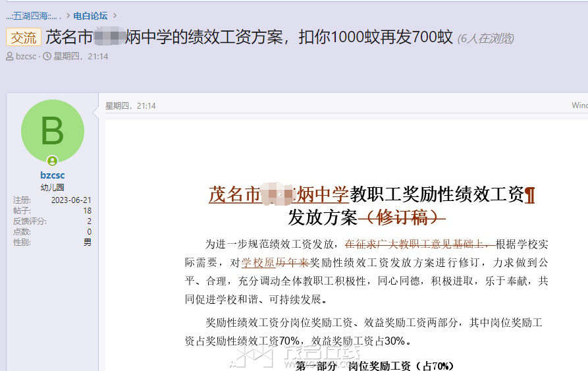Screen dimensions: 588x371
Task: Open author link bzcsc under the title
Action: tap(26, 56)
